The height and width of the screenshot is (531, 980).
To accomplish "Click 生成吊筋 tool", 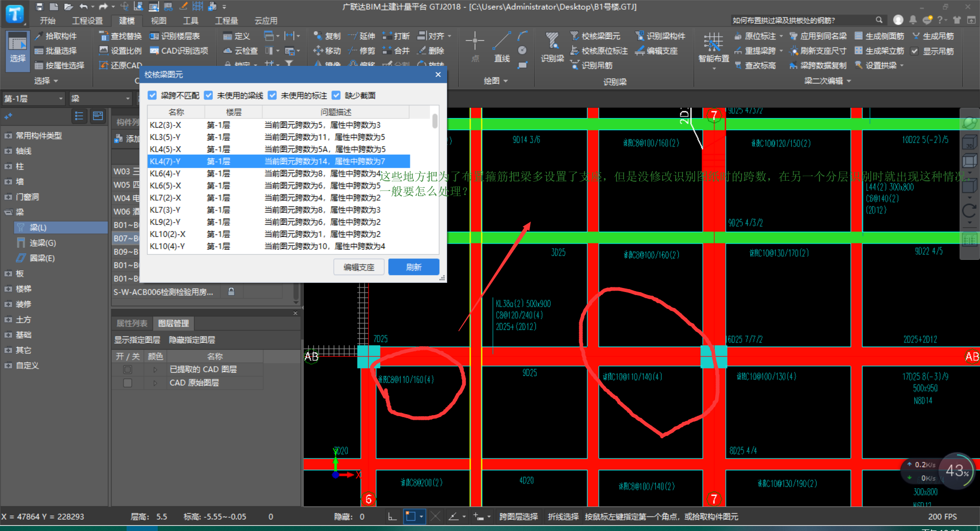I will click(933, 36).
